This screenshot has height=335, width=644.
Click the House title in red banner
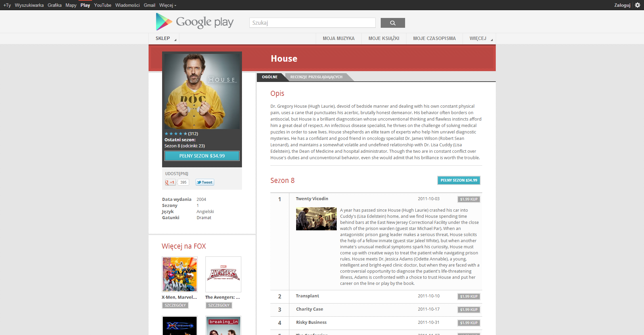284,59
